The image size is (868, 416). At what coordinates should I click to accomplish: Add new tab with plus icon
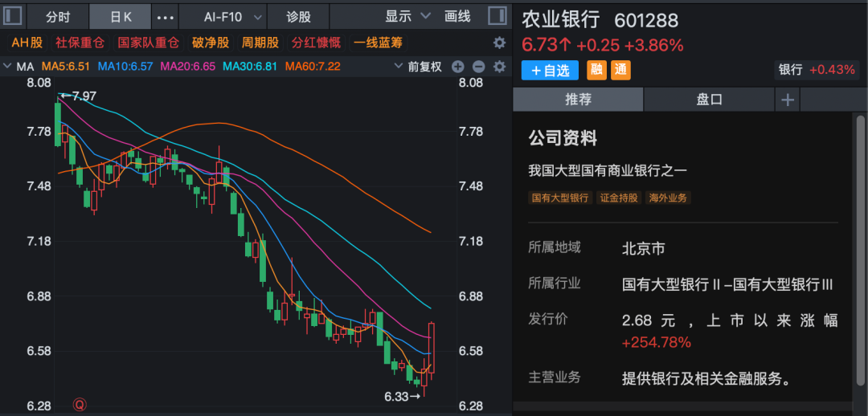click(x=787, y=100)
